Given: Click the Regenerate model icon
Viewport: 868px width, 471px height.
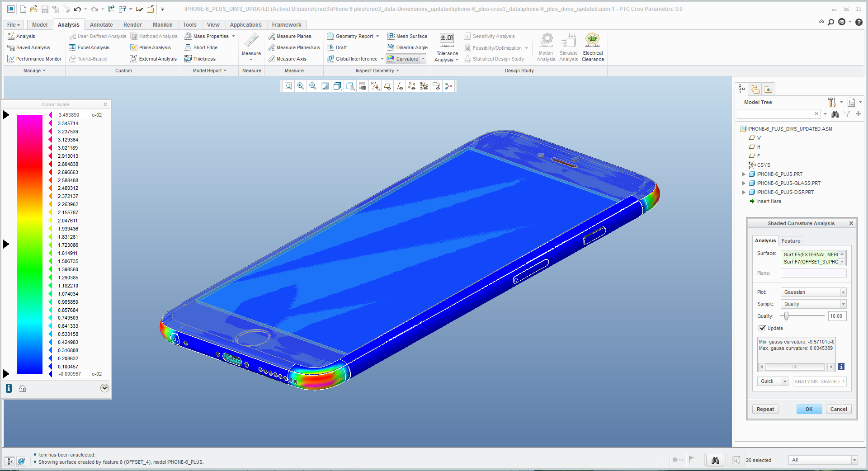Looking at the screenshot, I should pos(111,9).
